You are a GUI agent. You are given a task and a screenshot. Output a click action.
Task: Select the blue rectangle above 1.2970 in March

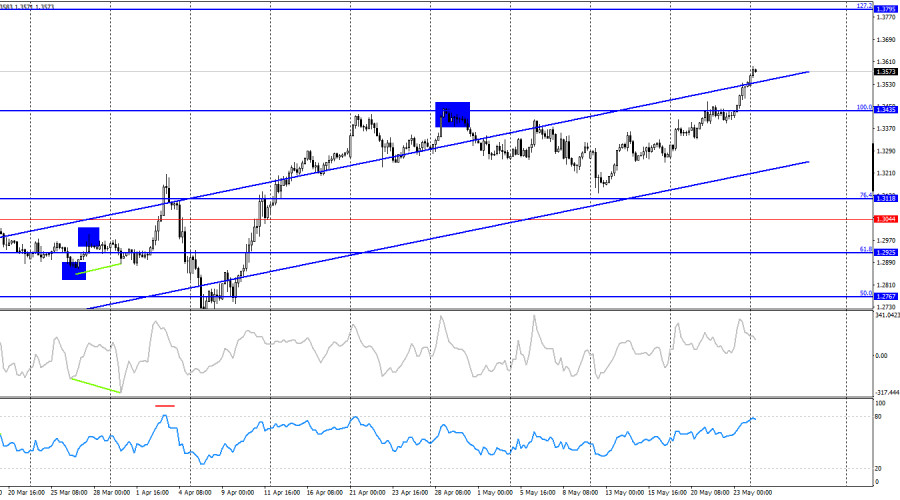pos(88,237)
